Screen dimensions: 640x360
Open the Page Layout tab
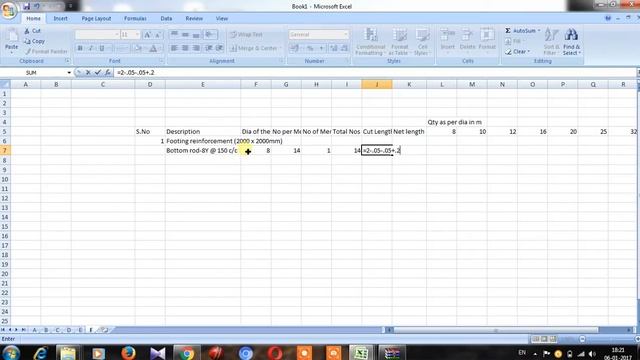pos(96,18)
